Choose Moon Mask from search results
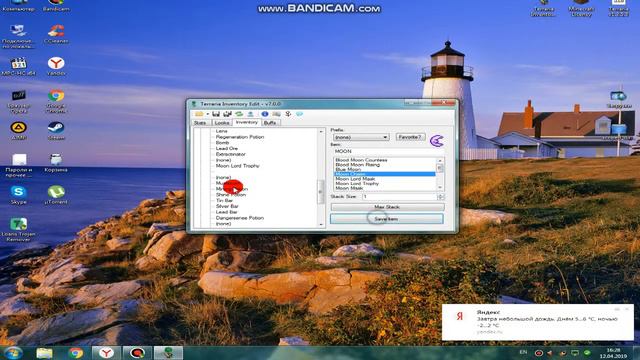 point(349,188)
